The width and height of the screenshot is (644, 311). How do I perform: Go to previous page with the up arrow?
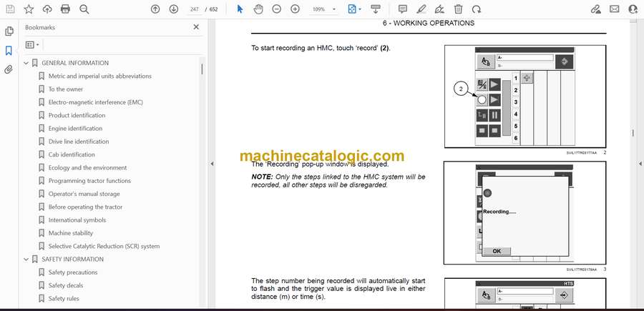tap(155, 9)
